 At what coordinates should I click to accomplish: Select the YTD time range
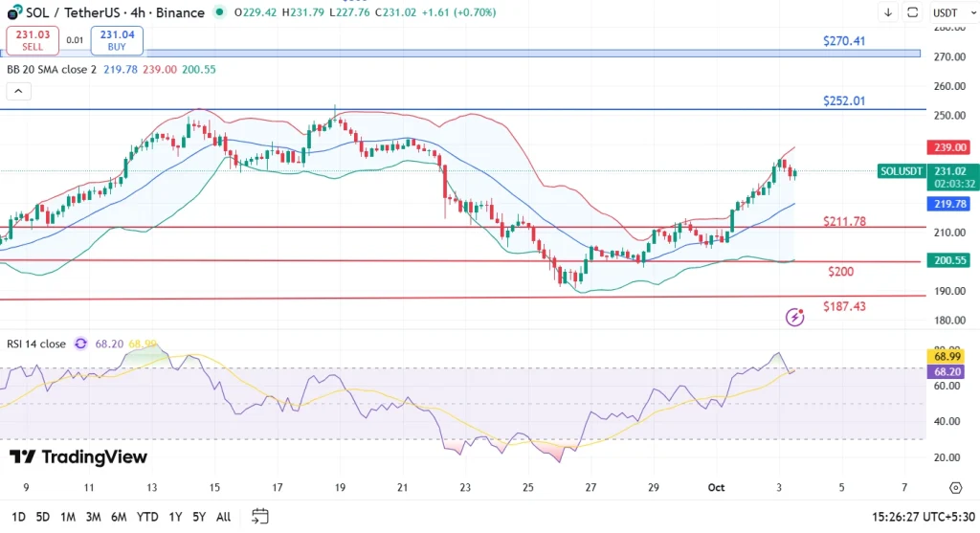pyautogui.click(x=147, y=517)
